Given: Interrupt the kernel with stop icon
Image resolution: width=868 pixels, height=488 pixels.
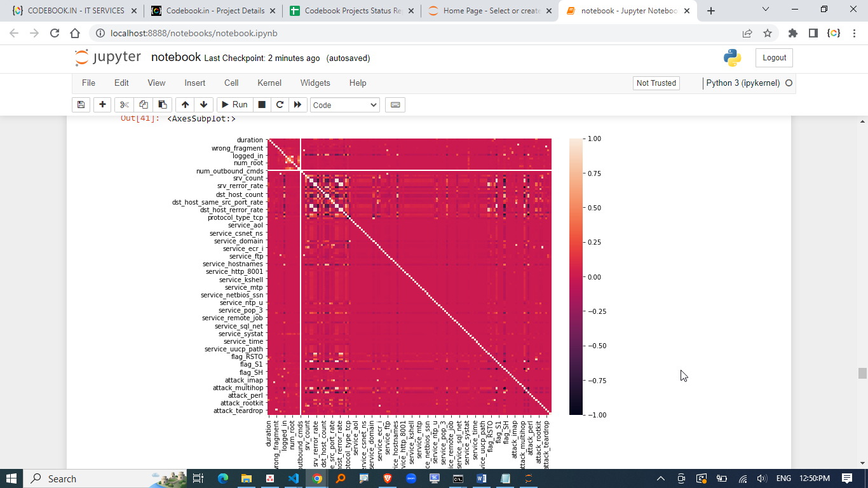Looking at the screenshot, I should [261, 105].
